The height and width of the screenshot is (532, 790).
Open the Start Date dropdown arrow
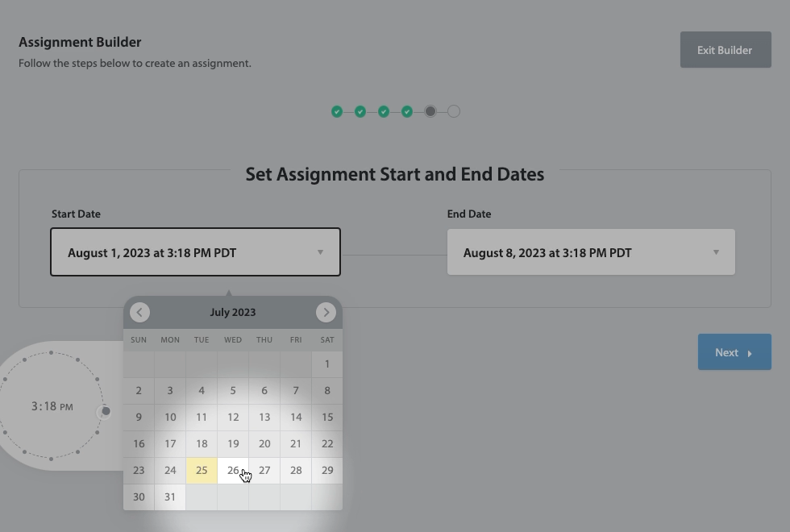coord(320,252)
